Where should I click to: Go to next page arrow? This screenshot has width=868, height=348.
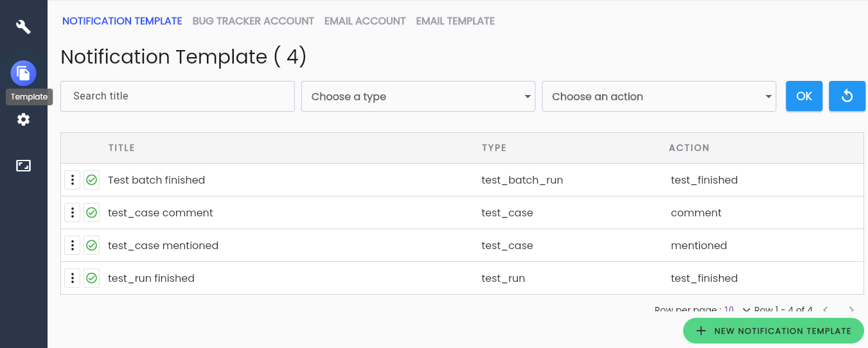[852, 310]
